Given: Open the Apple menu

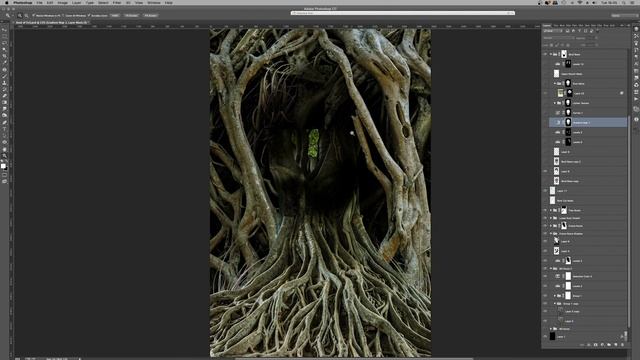Looking at the screenshot, I should pyautogui.click(x=6, y=2).
